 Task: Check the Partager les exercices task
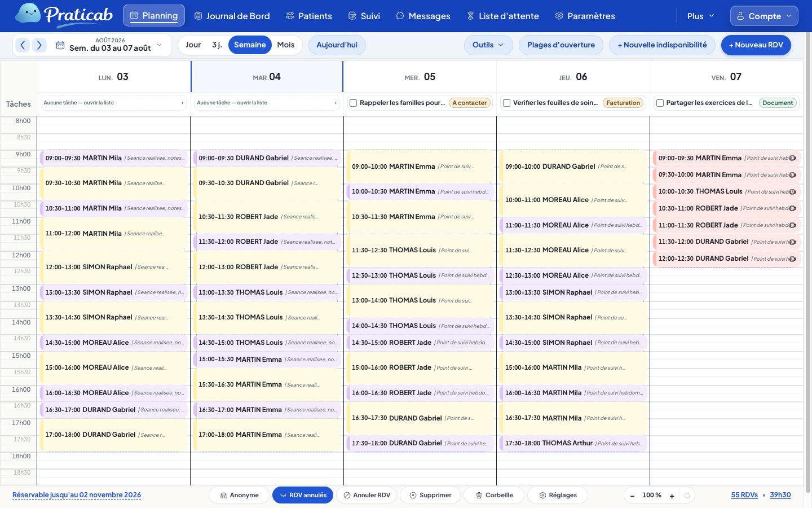point(660,103)
